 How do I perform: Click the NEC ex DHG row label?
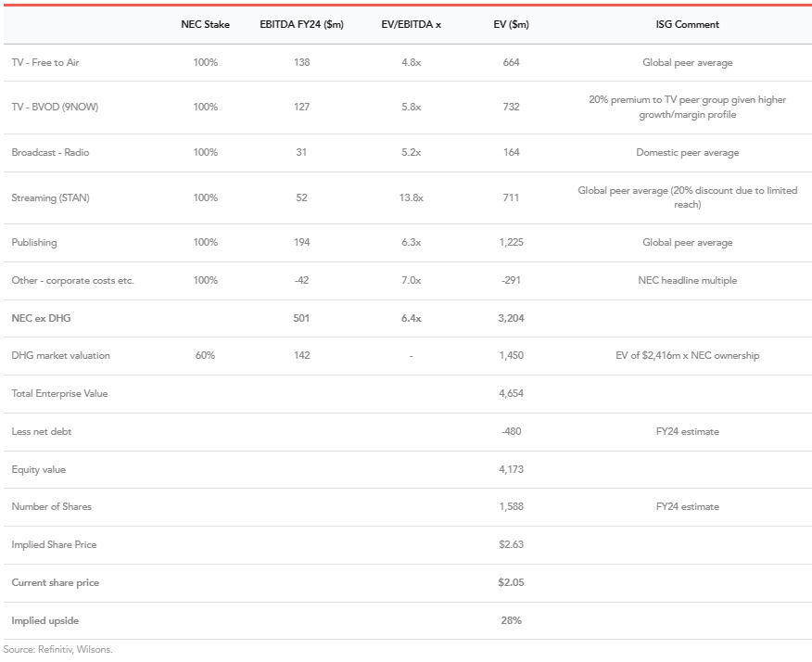(x=41, y=318)
